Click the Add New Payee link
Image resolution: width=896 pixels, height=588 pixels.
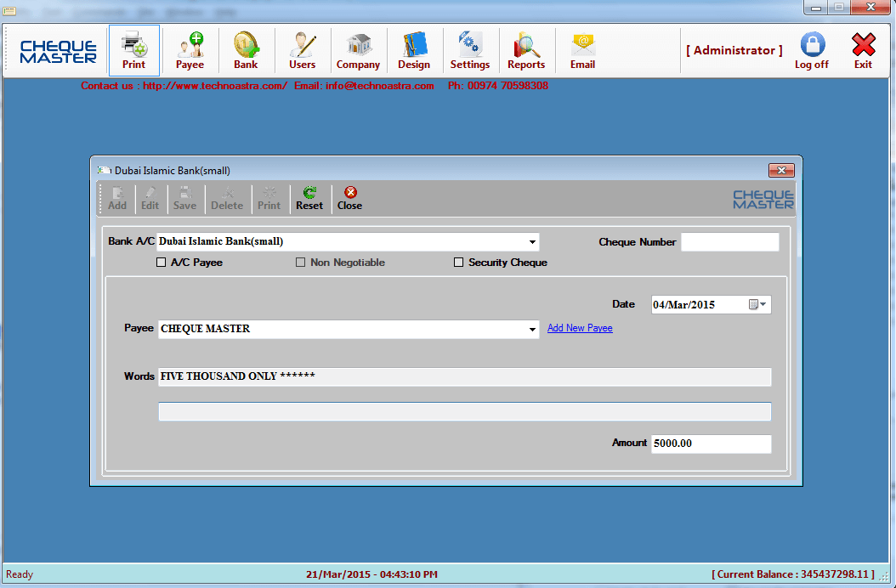pyautogui.click(x=580, y=328)
